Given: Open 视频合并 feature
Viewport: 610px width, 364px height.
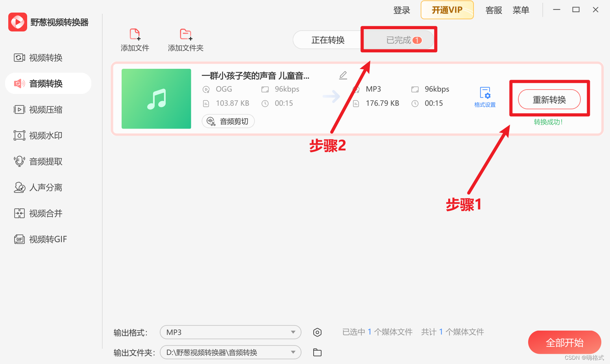Looking at the screenshot, I should (38, 213).
